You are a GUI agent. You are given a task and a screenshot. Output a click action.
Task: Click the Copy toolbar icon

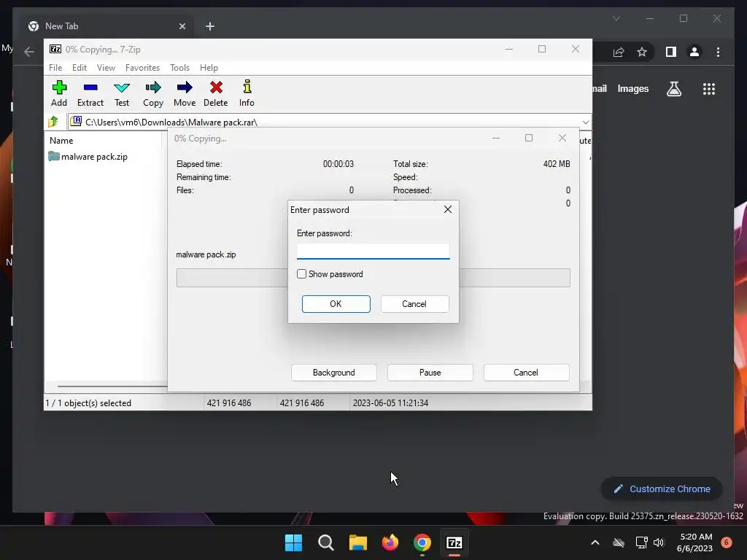pos(153,87)
